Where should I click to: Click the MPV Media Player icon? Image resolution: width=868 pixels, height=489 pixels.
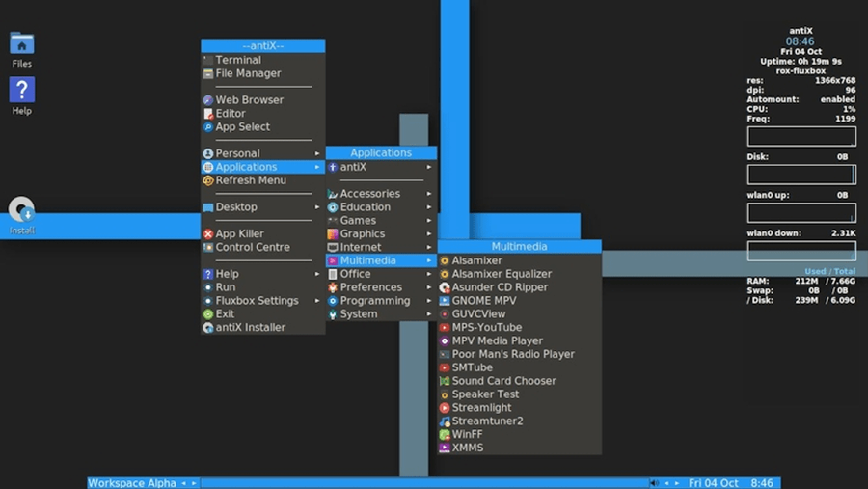[x=445, y=340]
